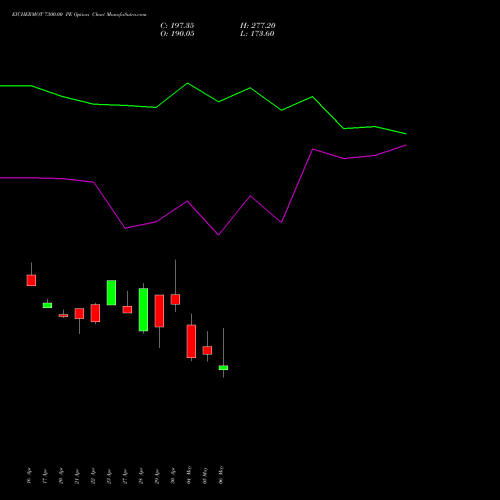Click the red candle above 29 Apr
The width and height of the screenshot is (500, 500).
click(159, 311)
